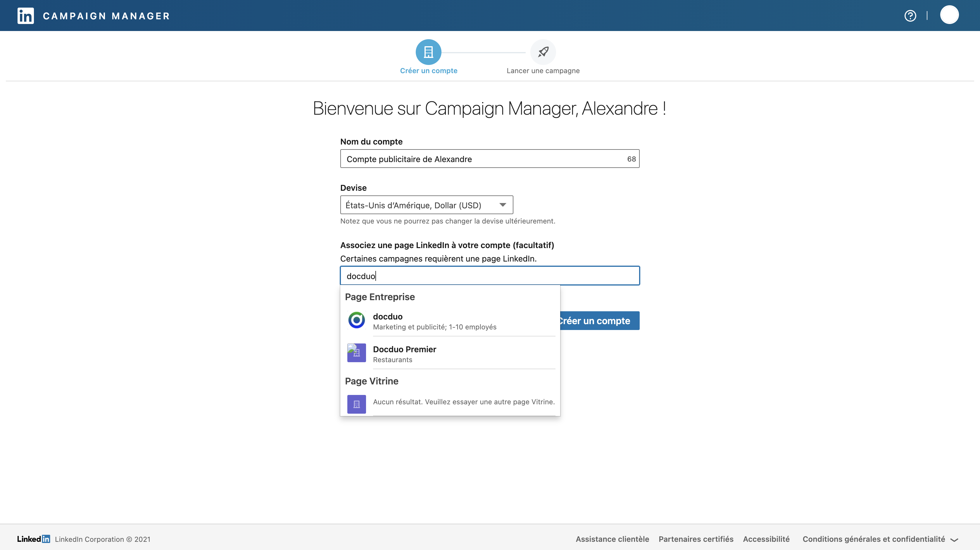The image size is (980, 550).
Task: Click the Nom du compte label
Action: coord(371,142)
